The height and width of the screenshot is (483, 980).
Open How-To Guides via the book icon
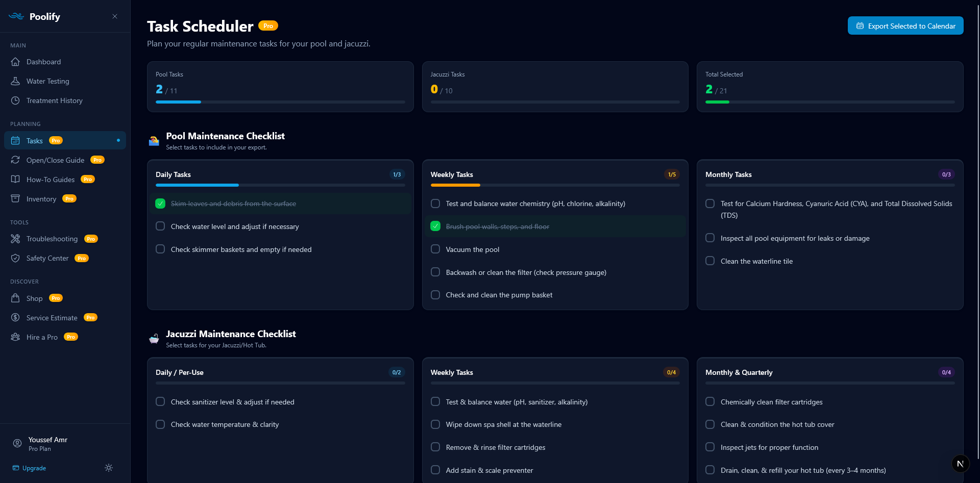point(16,179)
